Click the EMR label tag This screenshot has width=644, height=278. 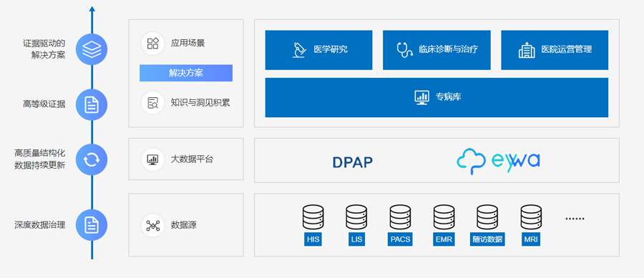(x=444, y=239)
